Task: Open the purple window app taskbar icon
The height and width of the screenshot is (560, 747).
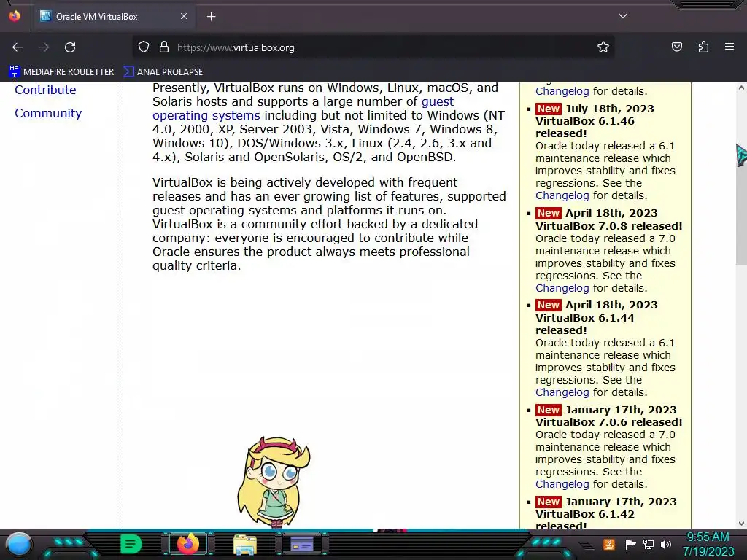Action: (302, 544)
